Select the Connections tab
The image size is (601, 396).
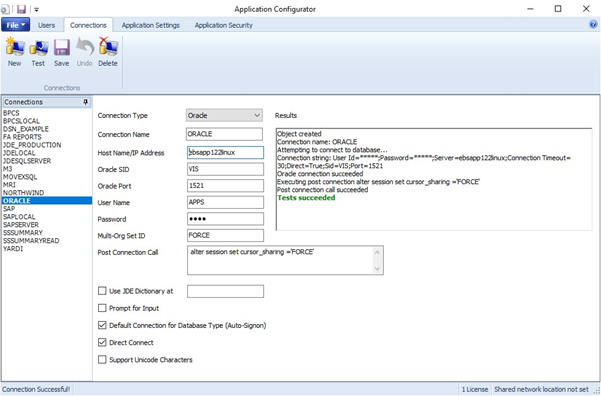pyautogui.click(x=88, y=25)
